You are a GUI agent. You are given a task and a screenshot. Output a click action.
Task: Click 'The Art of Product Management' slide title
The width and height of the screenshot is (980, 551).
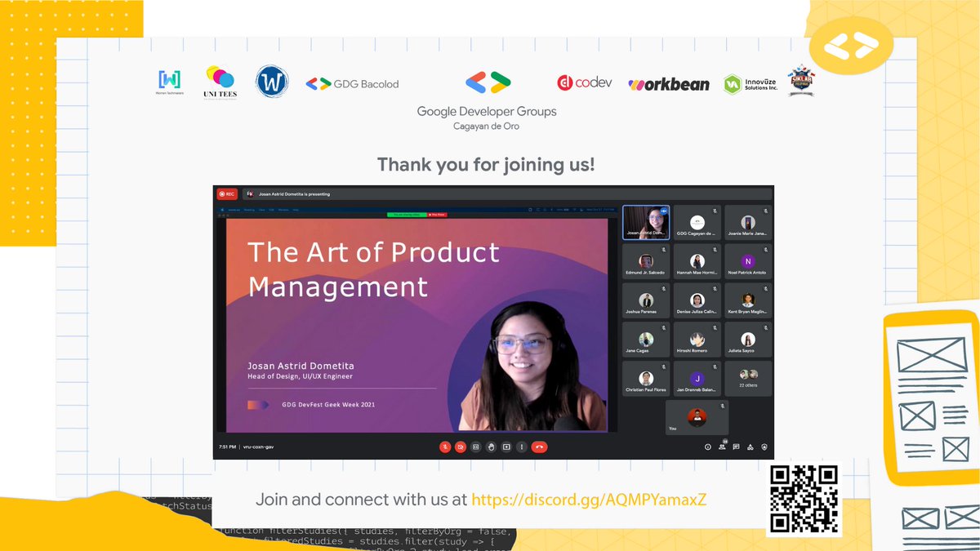tap(373, 269)
